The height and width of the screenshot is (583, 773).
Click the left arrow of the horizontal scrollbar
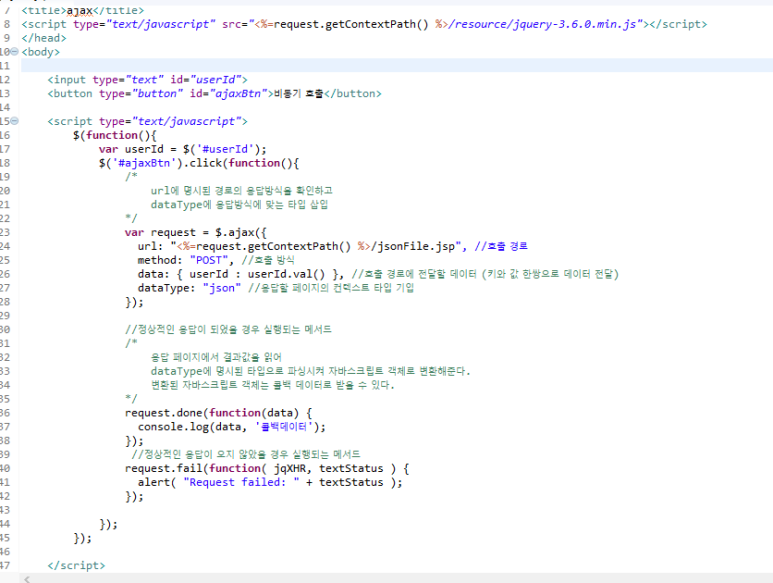[27, 579]
